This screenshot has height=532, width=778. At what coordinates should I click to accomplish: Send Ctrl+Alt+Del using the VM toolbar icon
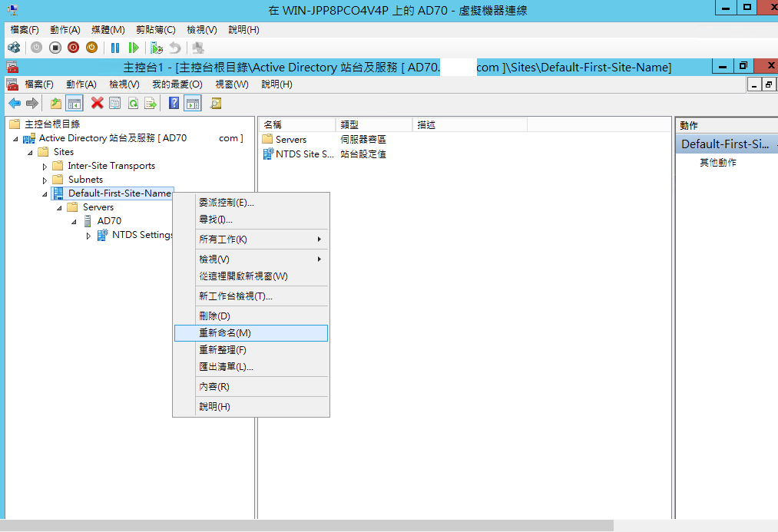pos(14,48)
